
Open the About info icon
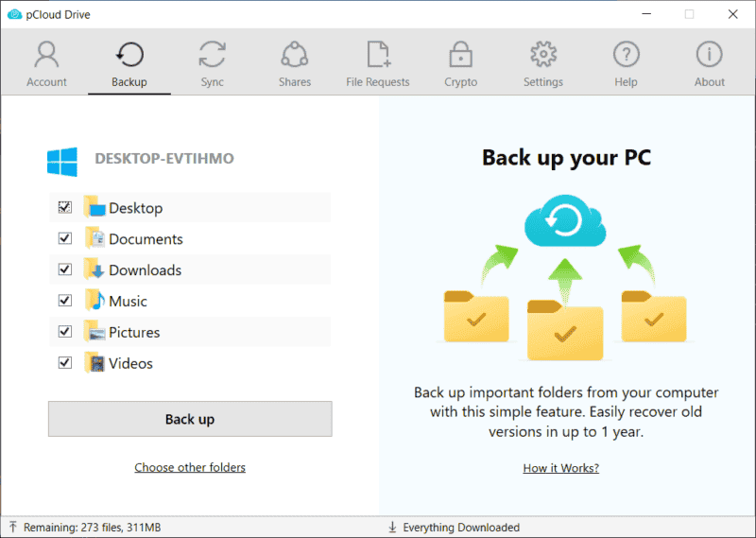coord(710,55)
